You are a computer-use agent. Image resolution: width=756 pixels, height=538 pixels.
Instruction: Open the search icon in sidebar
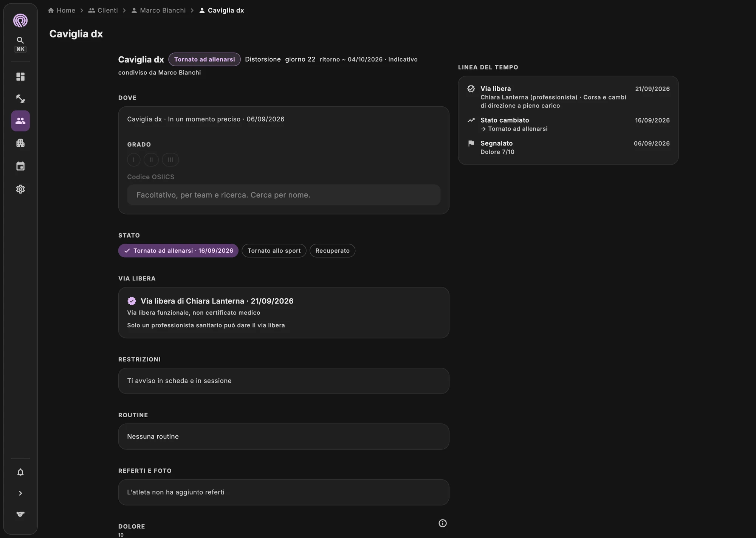[20, 40]
